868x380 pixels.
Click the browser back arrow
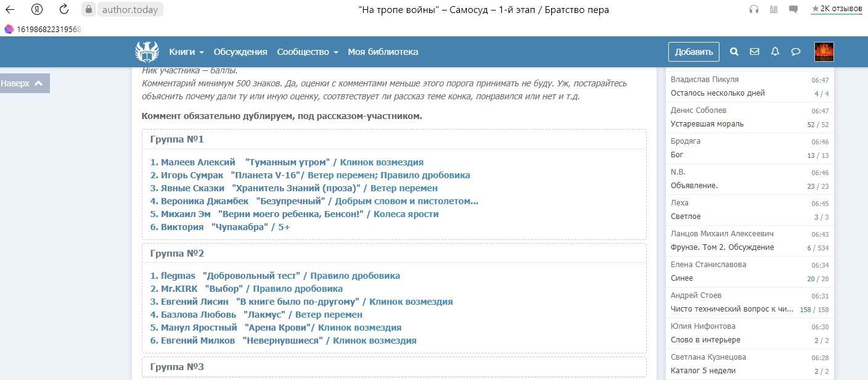[x=10, y=9]
